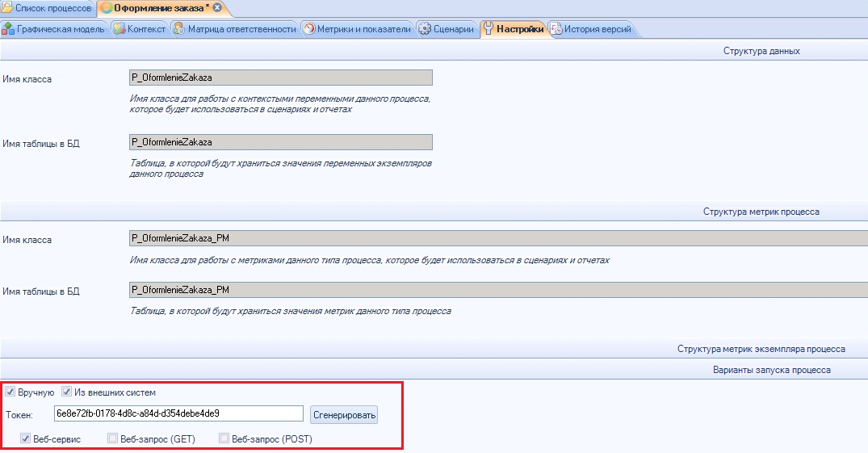The height and width of the screenshot is (453, 868).
Task: Expand the Структура метрик экземпляра процесса section
Action: 761,349
